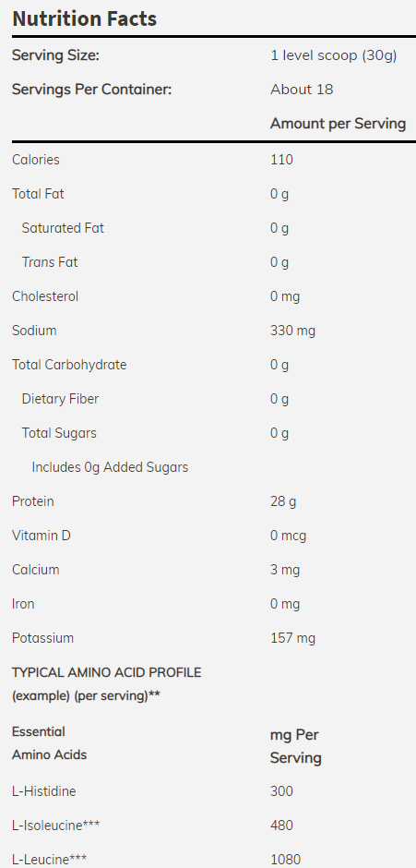Select the L-Histidine row label
This screenshot has height=868, width=416.
tap(43, 791)
